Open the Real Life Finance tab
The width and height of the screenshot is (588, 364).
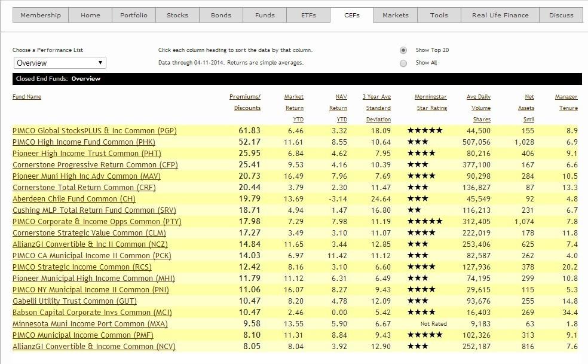coord(500,16)
